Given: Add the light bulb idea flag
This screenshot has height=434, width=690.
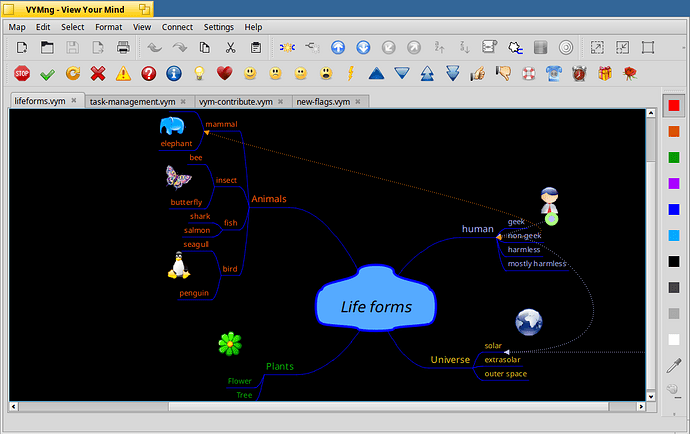Looking at the screenshot, I should tap(199, 73).
